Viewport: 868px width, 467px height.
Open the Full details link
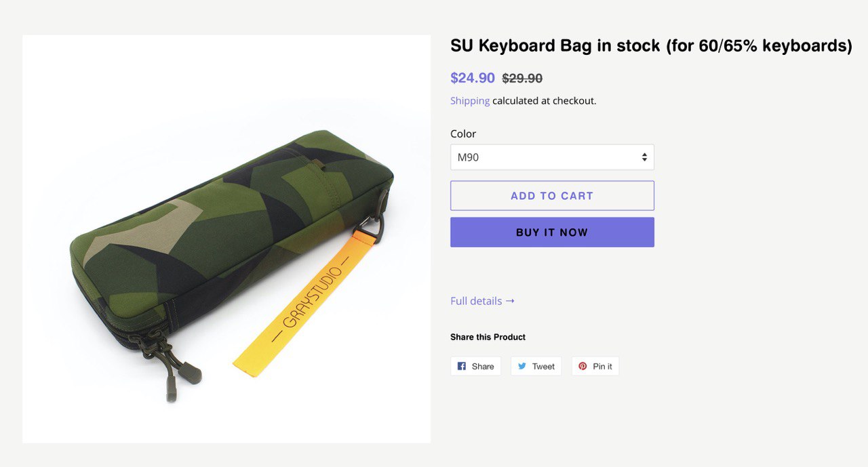pyautogui.click(x=482, y=301)
